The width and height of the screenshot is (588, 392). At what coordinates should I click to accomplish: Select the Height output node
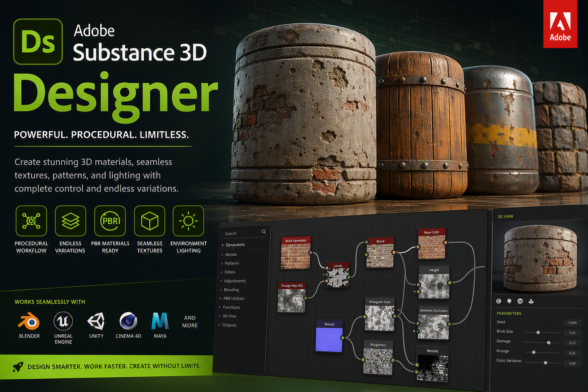tap(434, 283)
